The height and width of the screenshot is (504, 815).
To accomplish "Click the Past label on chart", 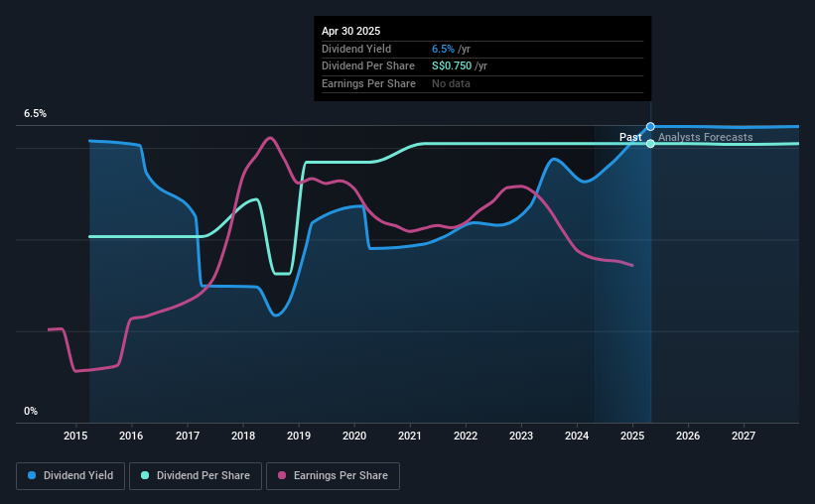I will [630, 137].
